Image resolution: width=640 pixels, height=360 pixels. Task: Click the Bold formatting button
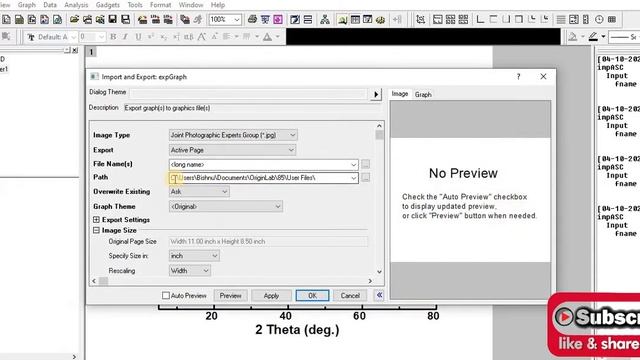[113, 37]
